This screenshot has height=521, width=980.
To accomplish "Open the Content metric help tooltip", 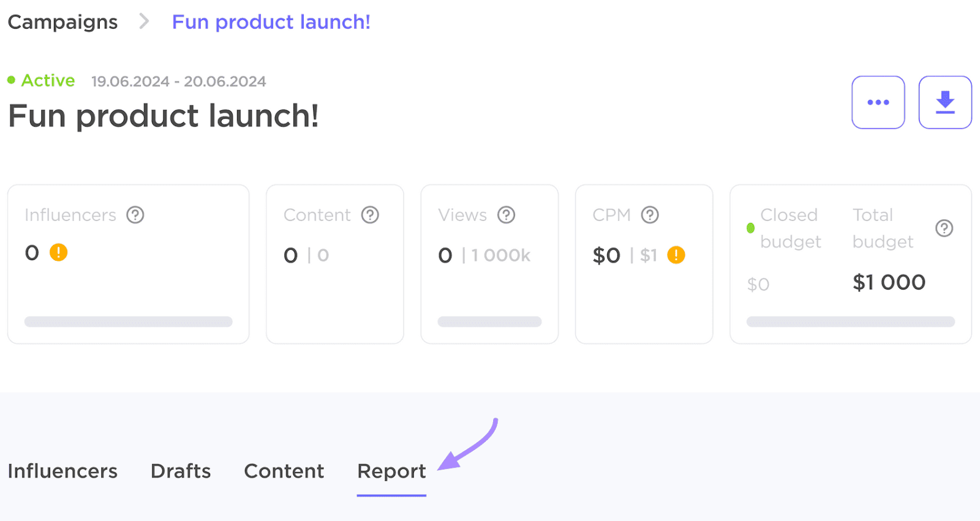I will [370, 215].
